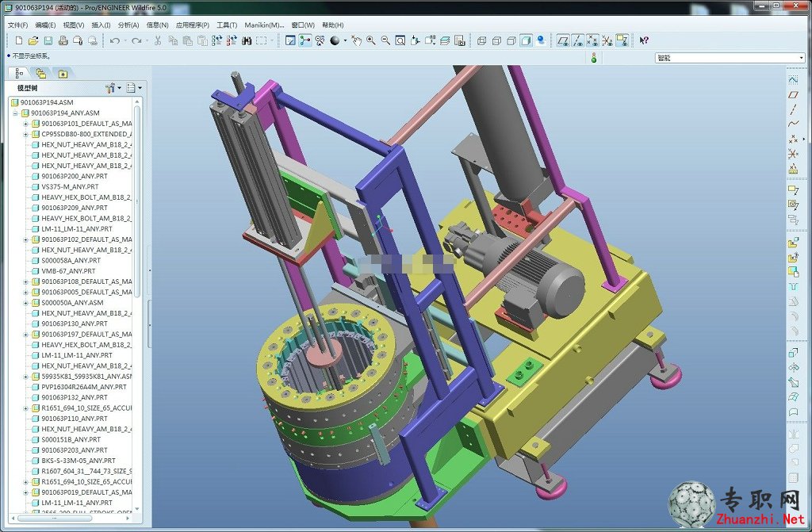Click the Copy icon in toolbar
Image resolution: width=812 pixels, height=532 pixels.
pyautogui.click(x=173, y=40)
